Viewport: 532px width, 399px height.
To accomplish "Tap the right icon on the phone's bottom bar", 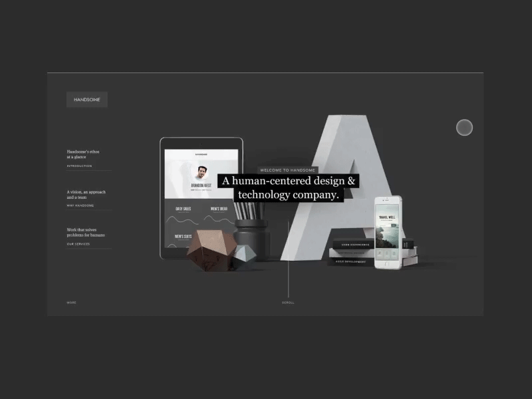I will [394, 253].
